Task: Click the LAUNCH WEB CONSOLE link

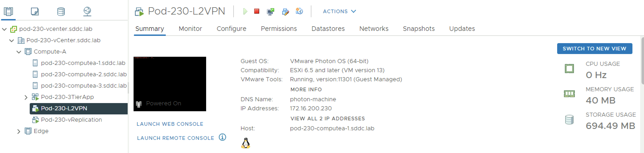Action: 170,124
